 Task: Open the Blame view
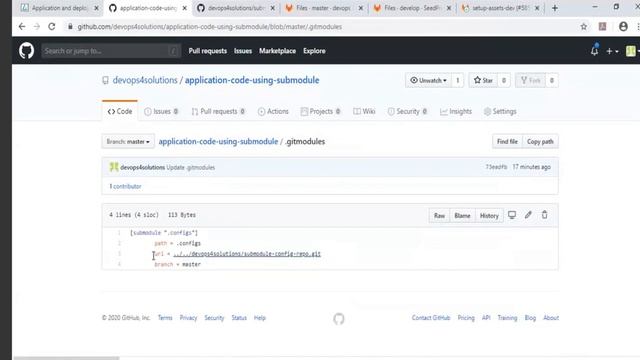click(462, 216)
